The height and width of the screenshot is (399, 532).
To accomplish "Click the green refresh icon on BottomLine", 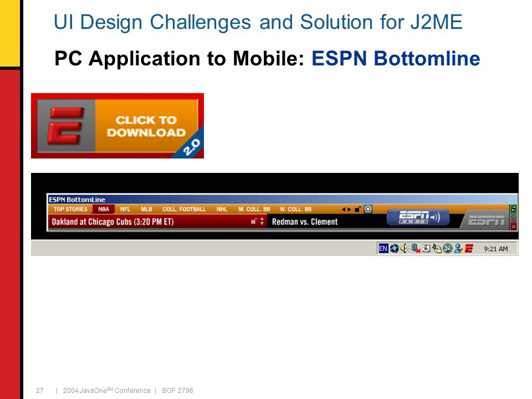I will (513, 209).
